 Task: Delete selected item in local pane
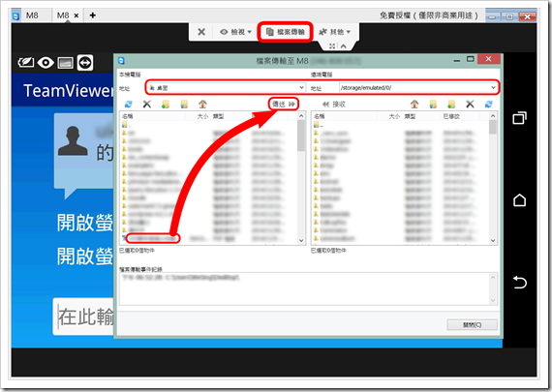147,105
